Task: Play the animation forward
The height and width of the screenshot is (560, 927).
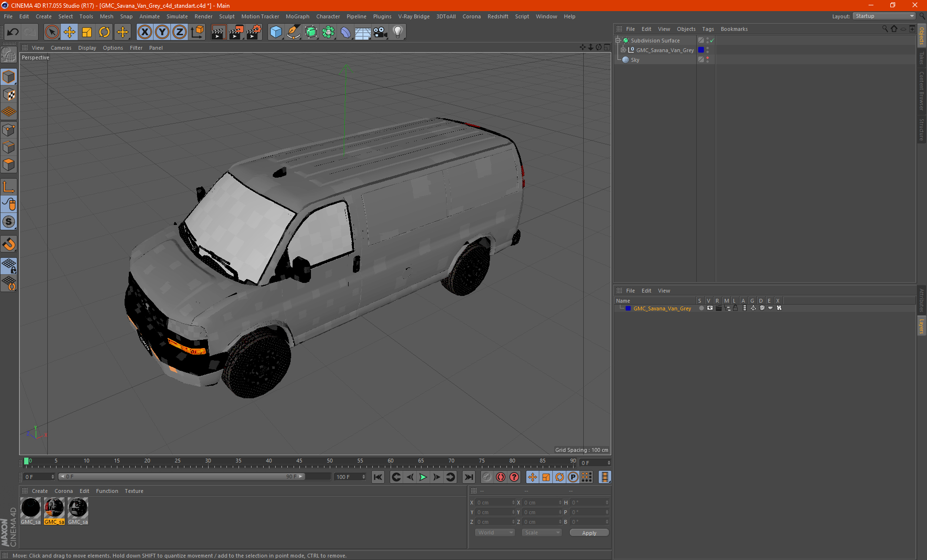Action: pyautogui.click(x=423, y=477)
